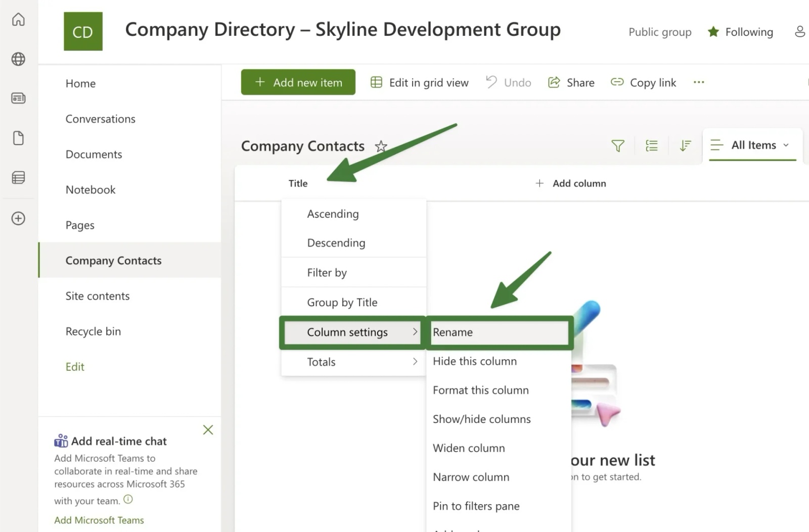Select Narrow column
The image size is (809, 532).
(x=499, y=477)
